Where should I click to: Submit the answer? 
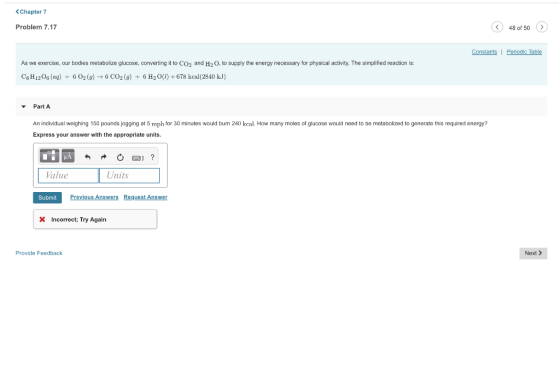(47, 198)
